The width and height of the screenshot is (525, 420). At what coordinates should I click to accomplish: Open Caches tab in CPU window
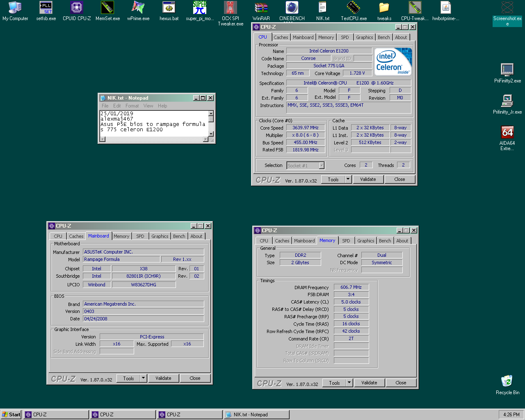281,37
